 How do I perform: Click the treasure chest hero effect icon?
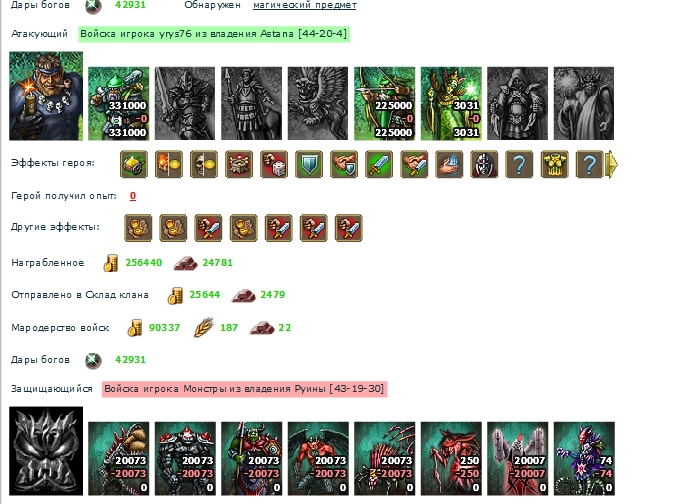click(x=134, y=164)
